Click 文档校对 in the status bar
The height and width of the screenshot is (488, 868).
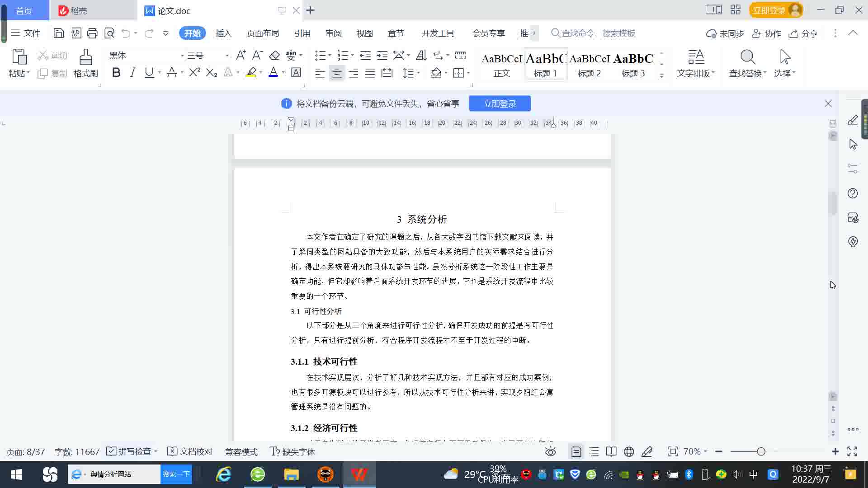190,451
